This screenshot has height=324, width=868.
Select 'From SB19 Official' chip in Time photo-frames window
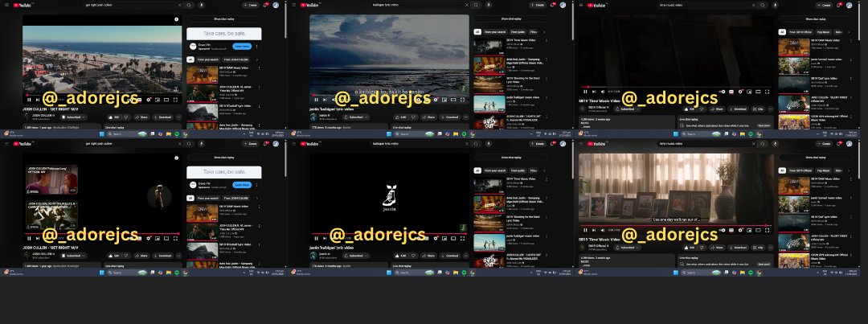tap(800, 170)
